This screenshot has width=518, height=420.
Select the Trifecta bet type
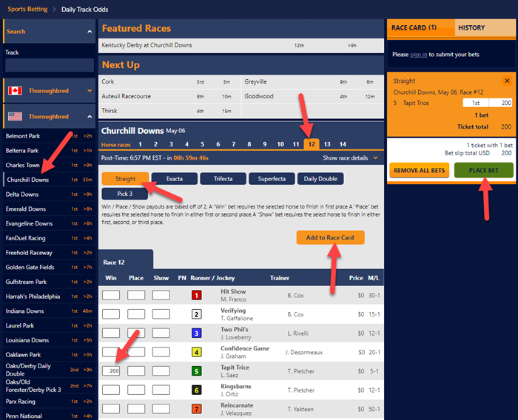click(223, 179)
